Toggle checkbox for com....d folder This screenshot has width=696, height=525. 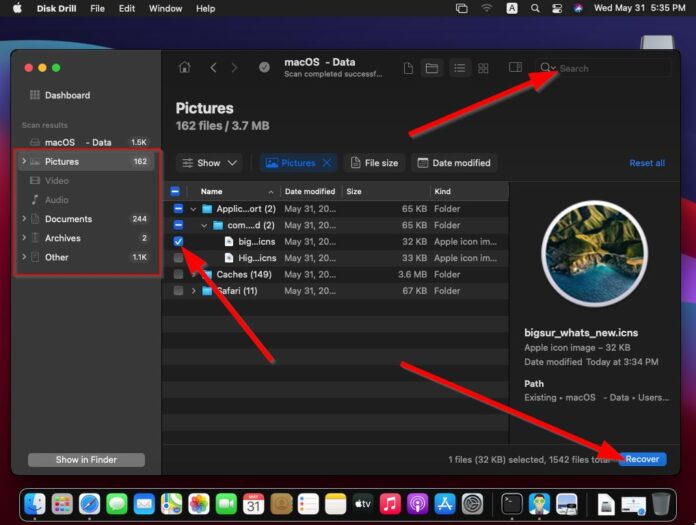click(x=178, y=225)
